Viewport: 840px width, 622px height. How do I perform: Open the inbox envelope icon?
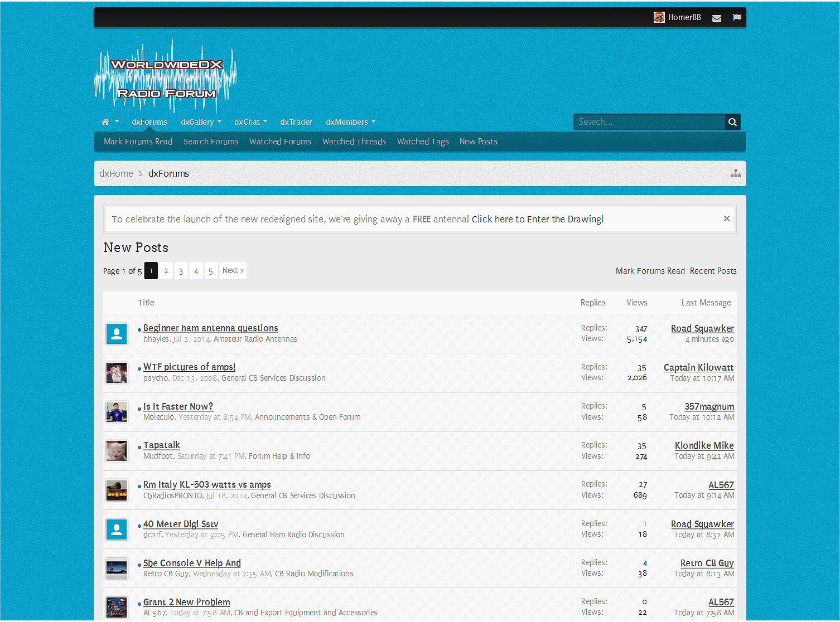point(717,18)
